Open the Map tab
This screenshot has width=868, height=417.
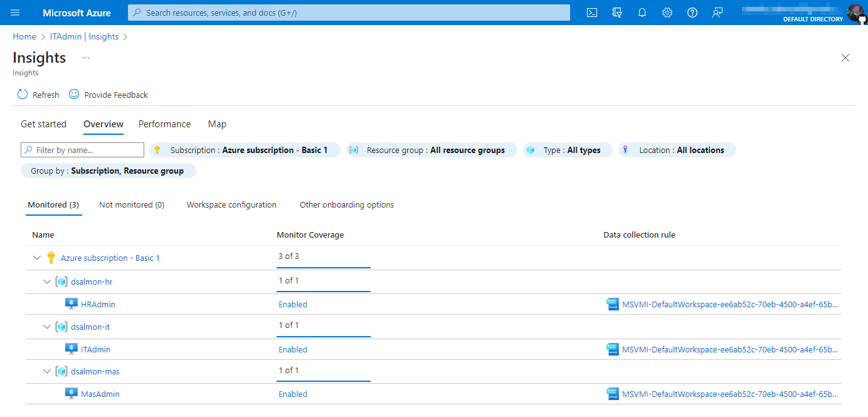click(217, 124)
